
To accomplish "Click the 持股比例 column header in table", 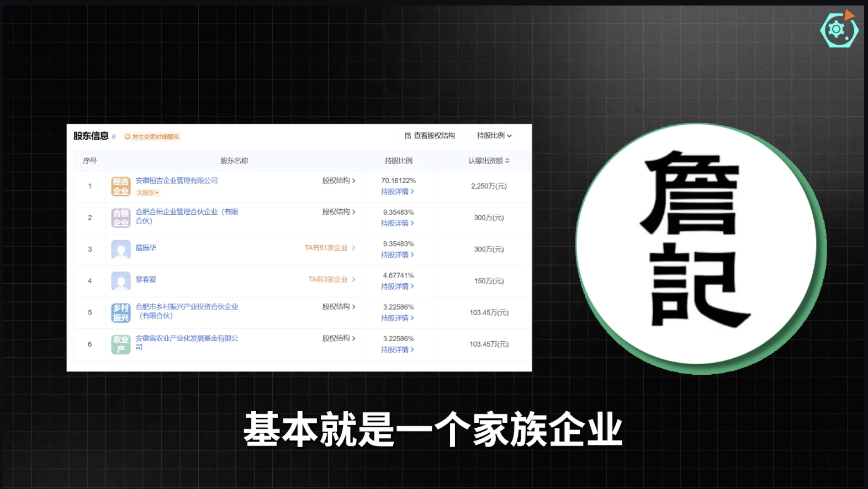I will (x=398, y=161).
